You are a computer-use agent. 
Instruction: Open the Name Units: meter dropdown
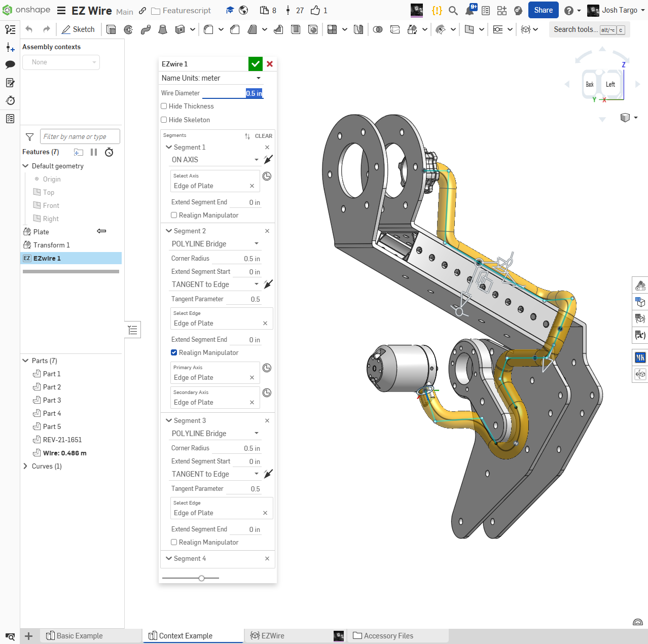click(x=211, y=78)
